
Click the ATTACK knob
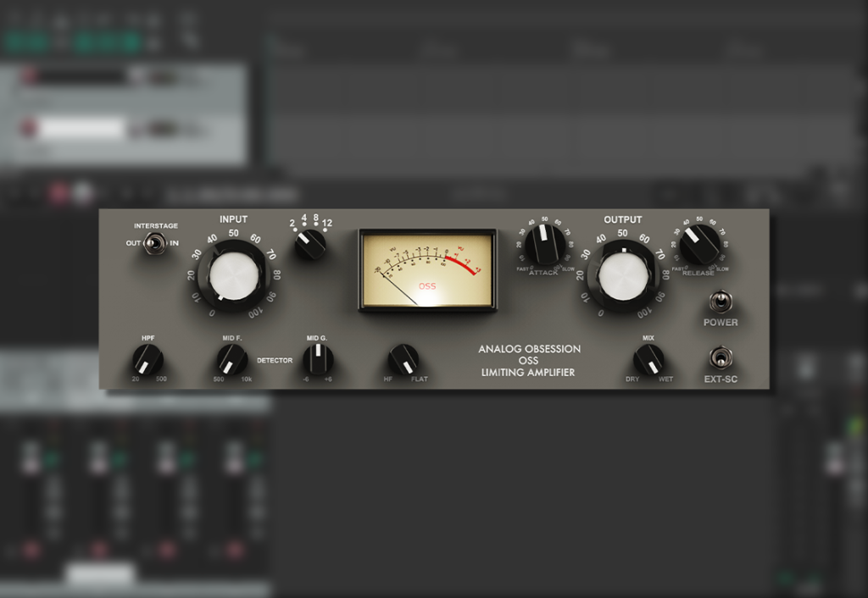click(545, 245)
